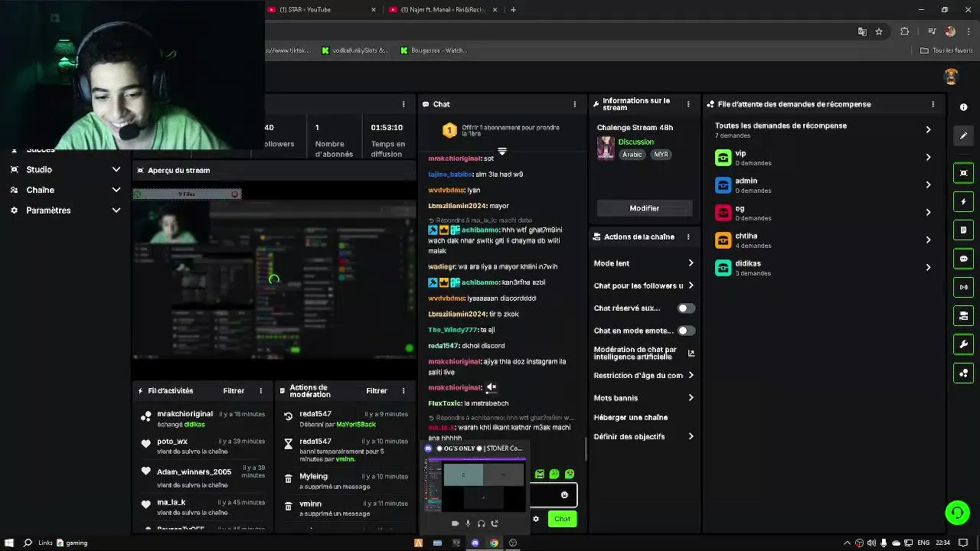The height and width of the screenshot is (551, 980).
Task: Disconnect call in Discord overlay
Action: (495, 523)
